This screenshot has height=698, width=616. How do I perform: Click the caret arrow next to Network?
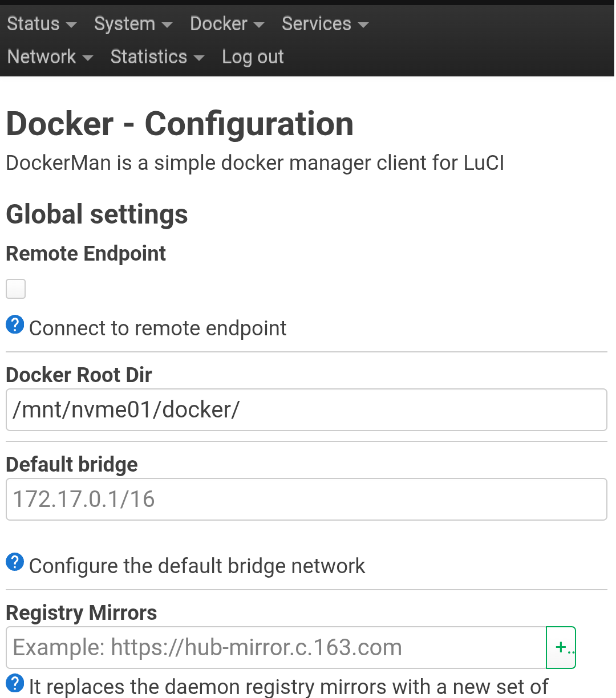click(87, 59)
